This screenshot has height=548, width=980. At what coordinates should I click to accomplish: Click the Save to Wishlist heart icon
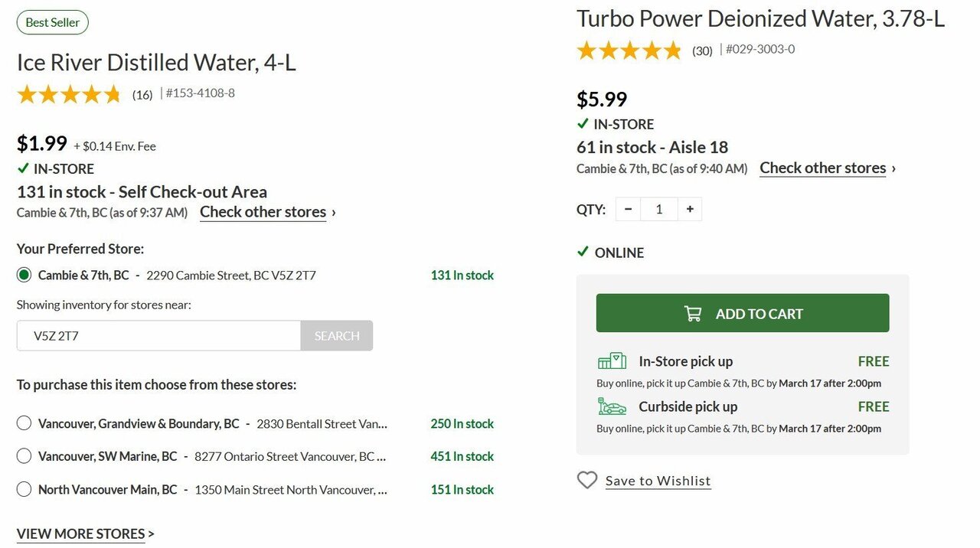pos(587,480)
